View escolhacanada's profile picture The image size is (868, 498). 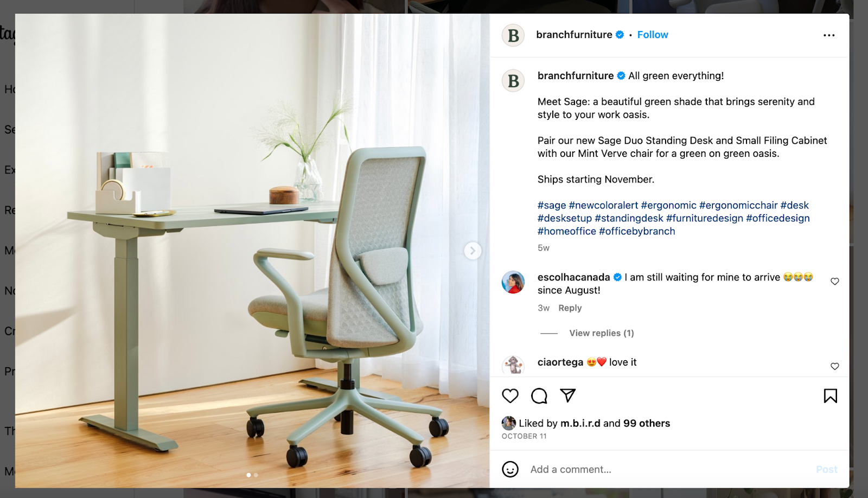click(513, 282)
